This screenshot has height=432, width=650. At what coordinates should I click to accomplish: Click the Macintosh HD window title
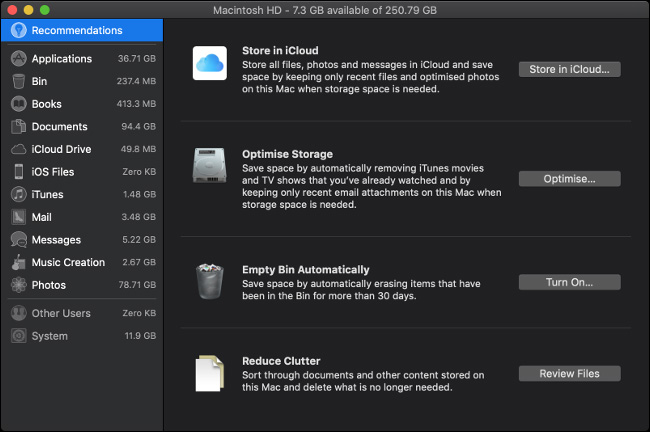325,10
